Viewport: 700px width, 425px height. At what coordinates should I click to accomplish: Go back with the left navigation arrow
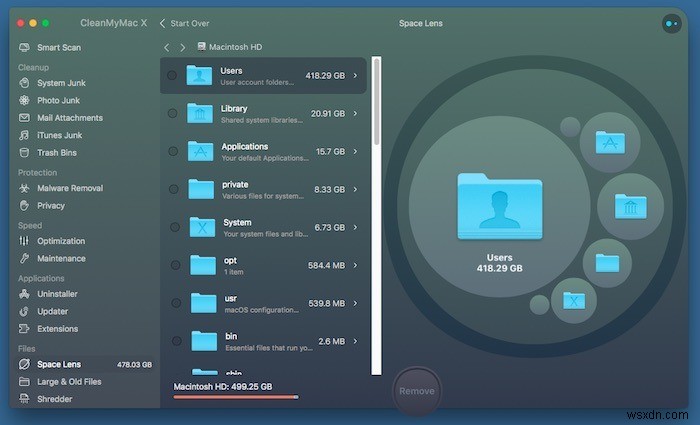coord(167,47)
